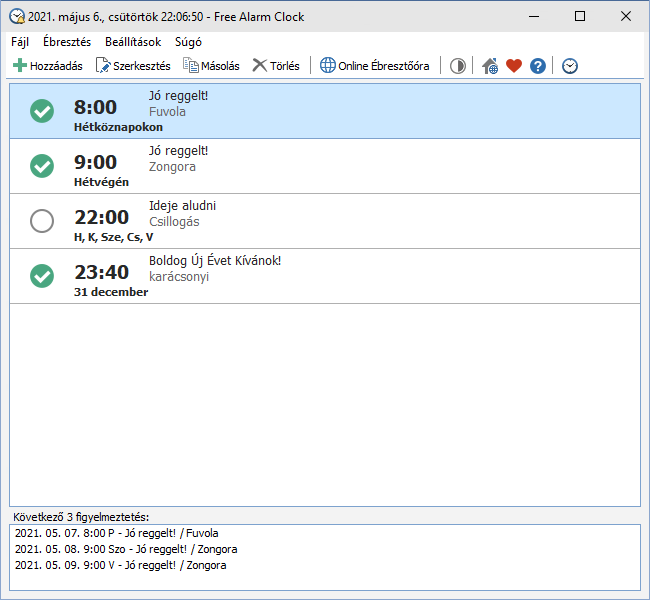Disable the 8:00 Hétköznapokon alarm checkmark
The image size is (650, 600).
pyautogui.click(x=42, y=111)
